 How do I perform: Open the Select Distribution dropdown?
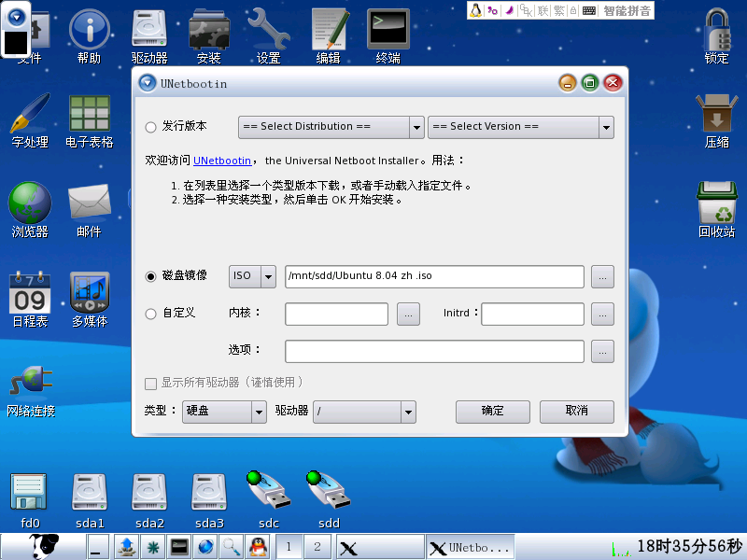click(331, 127)
